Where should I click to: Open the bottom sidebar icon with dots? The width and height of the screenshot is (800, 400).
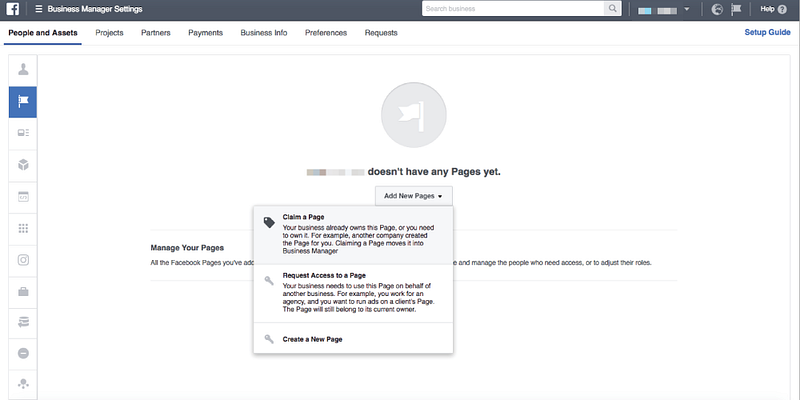click(23, 383)
